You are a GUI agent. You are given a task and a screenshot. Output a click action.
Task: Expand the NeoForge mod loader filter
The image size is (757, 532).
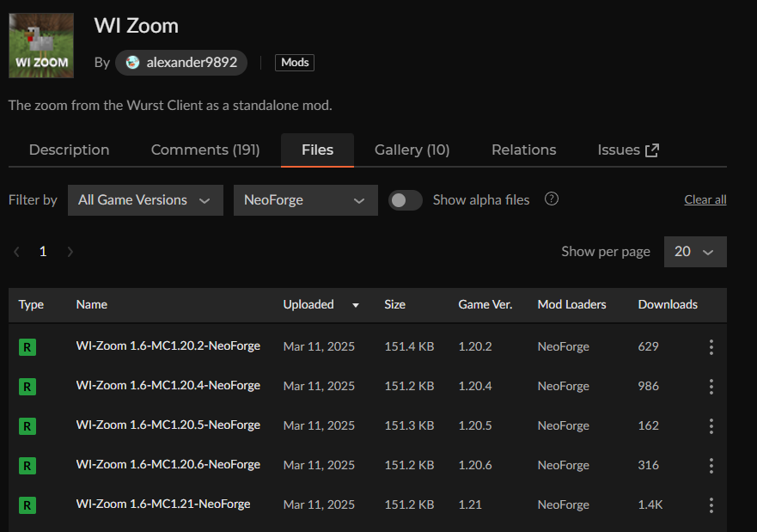[x=305, y=200]
